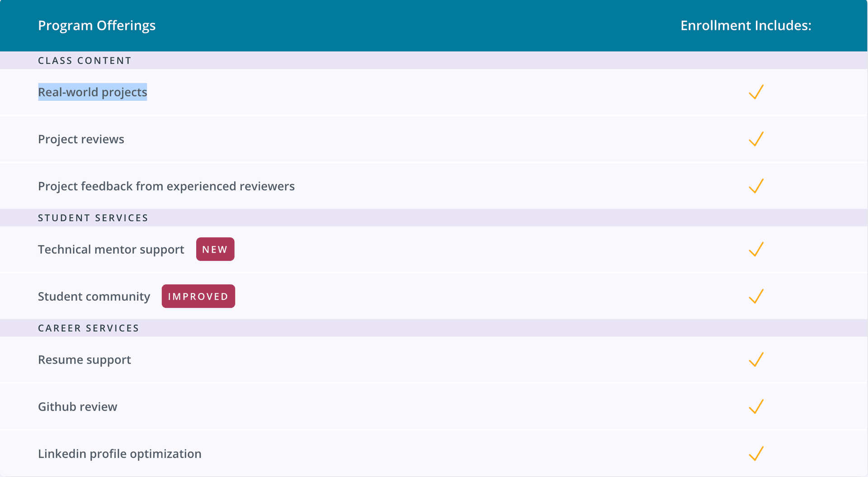Click the Student community checkmark icon

756,297
